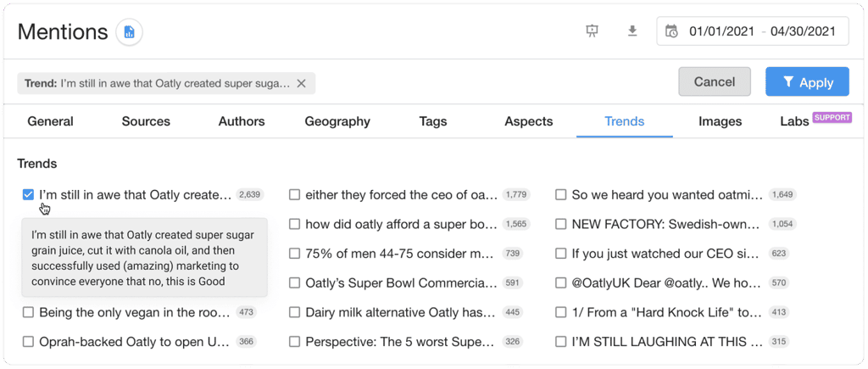The height and width of the screenshot is (369, 868).
Task: Click the Trends section heading
Action: point(37,164)
